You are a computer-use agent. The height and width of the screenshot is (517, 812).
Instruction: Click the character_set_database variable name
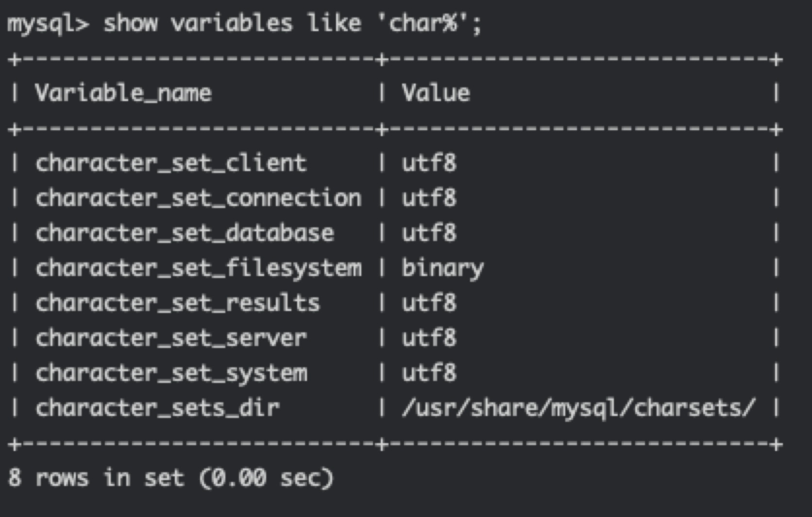click(185, 233)
